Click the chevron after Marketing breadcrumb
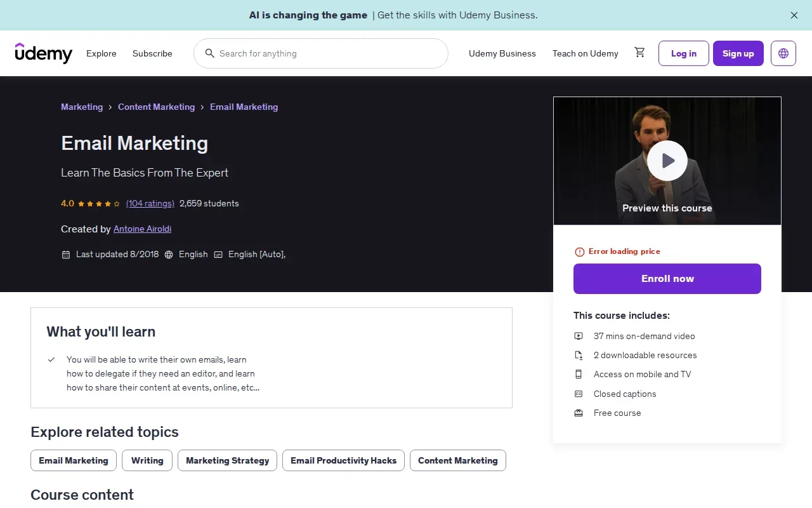The width and height of the screenshot is (812, 508). point(110,107)
